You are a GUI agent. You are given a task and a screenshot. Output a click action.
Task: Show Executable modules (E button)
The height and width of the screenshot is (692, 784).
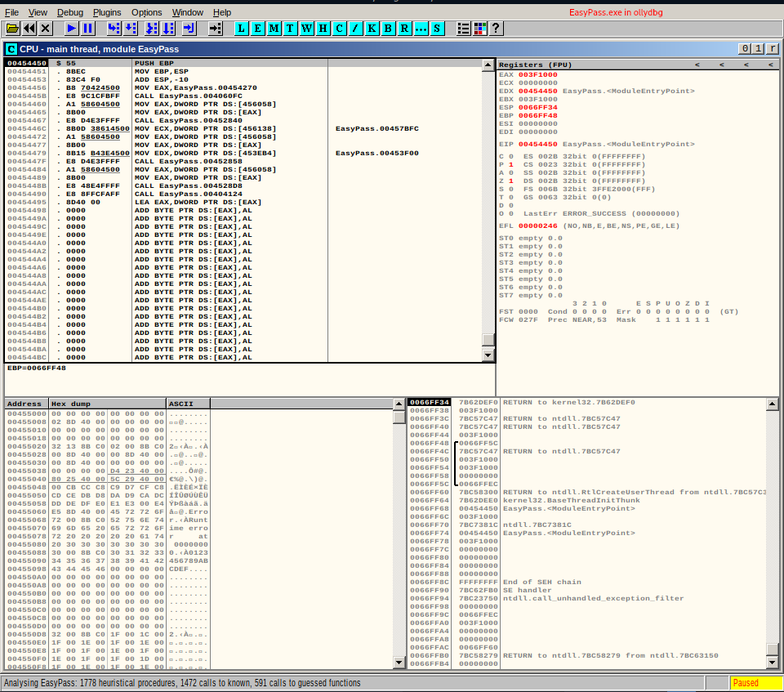click(258, 29)
